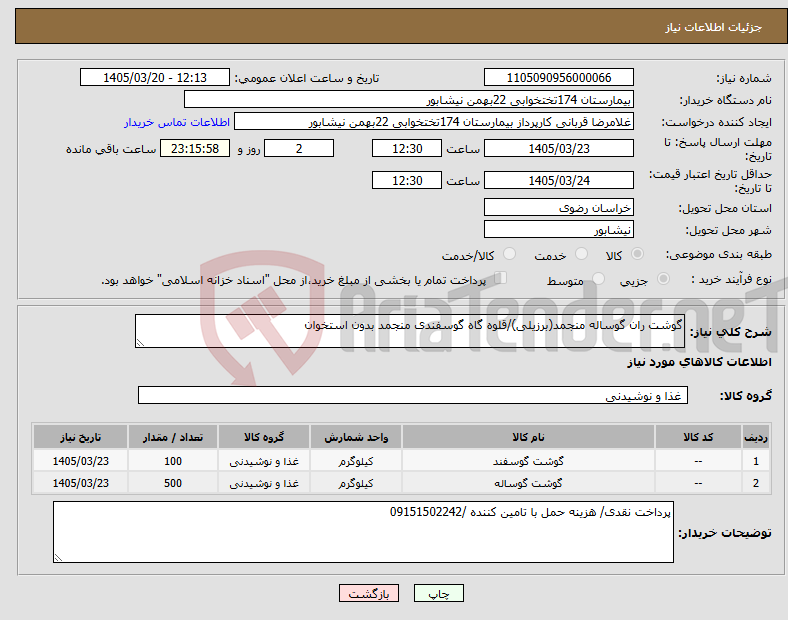
Task: Click the استان محل تحویل field
Action: click(x=558, y=208)
